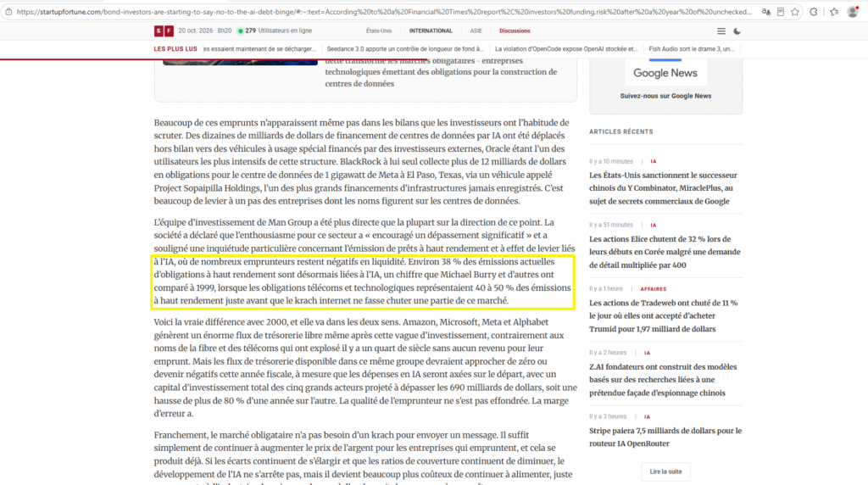The width and height of the screenshot is (868, 485).
Task: Click the 'ARTICLES RÉCENTS' sidebar heading
Action: coord(621,131)
